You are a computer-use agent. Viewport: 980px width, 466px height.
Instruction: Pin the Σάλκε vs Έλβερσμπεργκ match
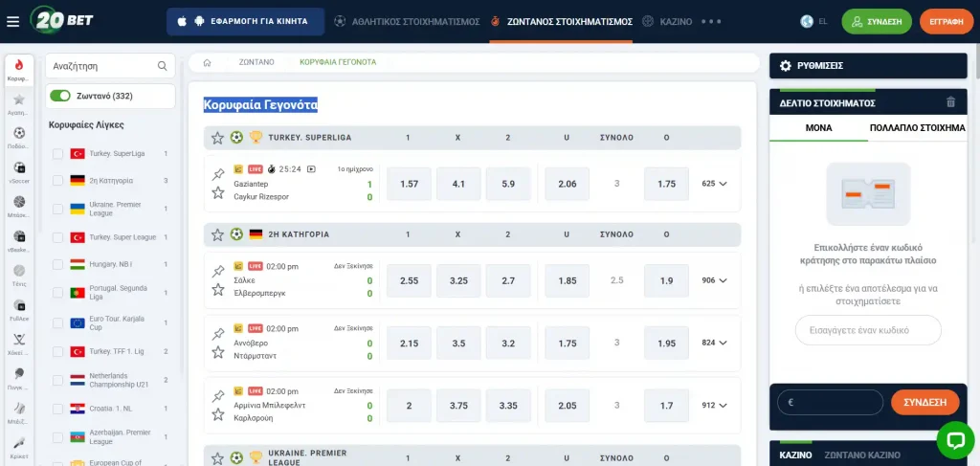[218, 271]
